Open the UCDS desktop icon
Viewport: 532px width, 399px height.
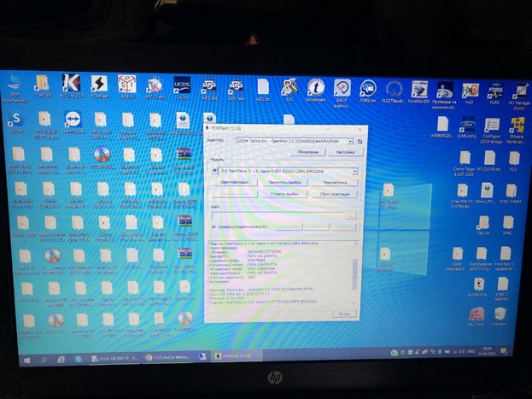182,85
